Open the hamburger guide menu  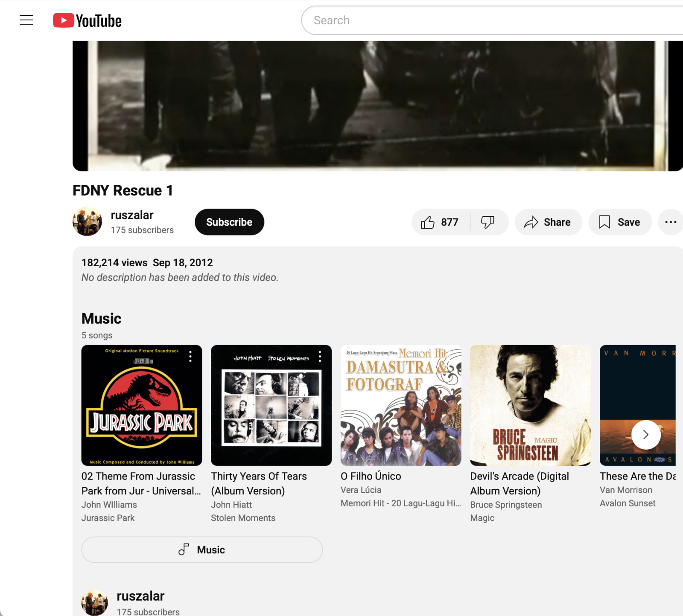(26, 20)
